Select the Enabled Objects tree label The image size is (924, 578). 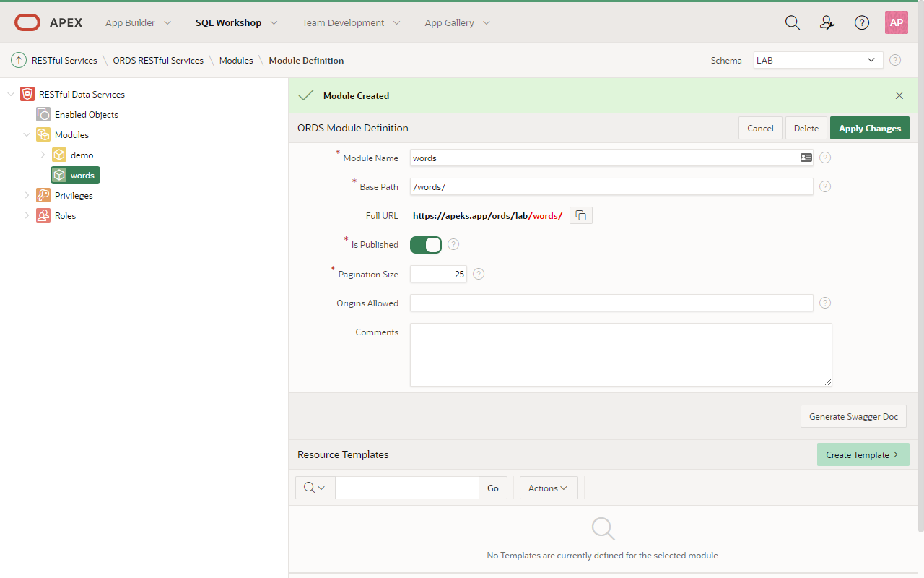coord(87,114)
